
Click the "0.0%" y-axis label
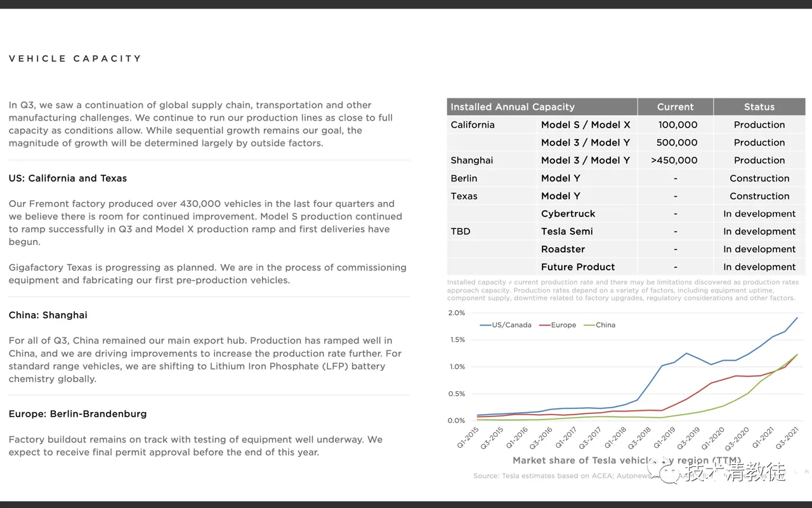click(457, 420)
